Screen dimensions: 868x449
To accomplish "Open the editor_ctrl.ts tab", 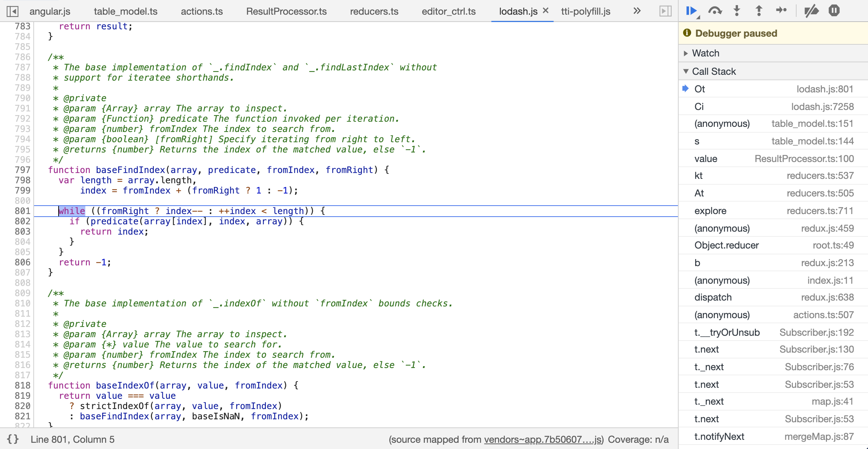I will coord(449,11).
